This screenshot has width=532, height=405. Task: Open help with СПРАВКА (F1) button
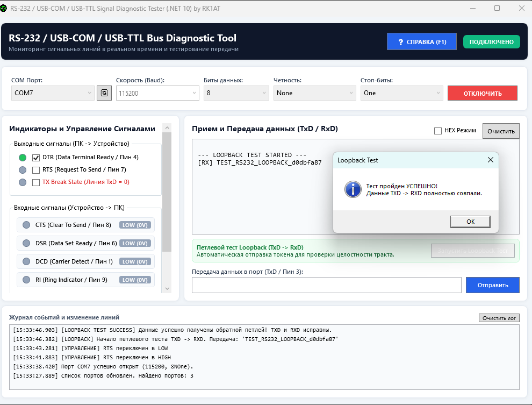click(422, 42)
